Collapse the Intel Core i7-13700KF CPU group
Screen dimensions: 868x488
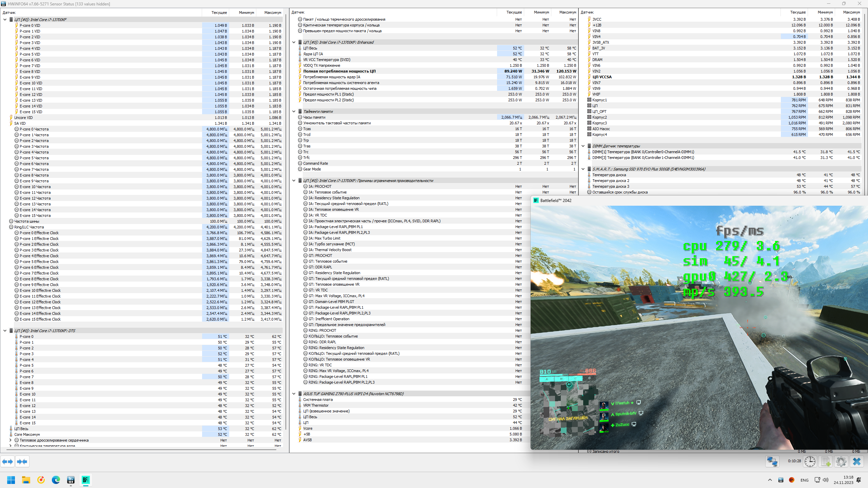(5, 20)
